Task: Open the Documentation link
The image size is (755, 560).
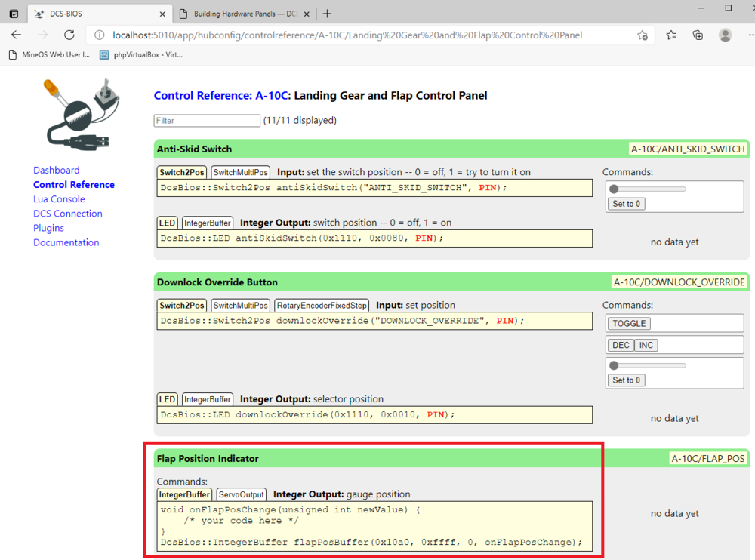Action: (66, 242)
